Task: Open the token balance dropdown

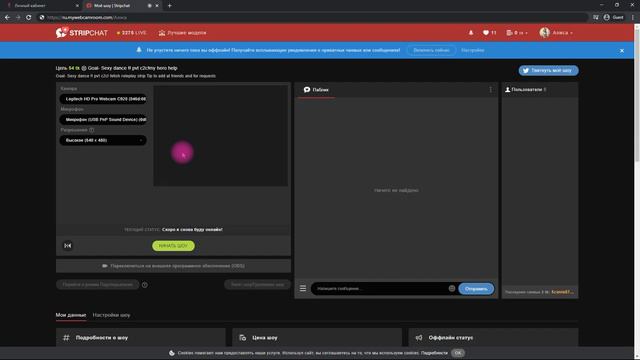Action: pyautogui.click(x=517, y=33)
